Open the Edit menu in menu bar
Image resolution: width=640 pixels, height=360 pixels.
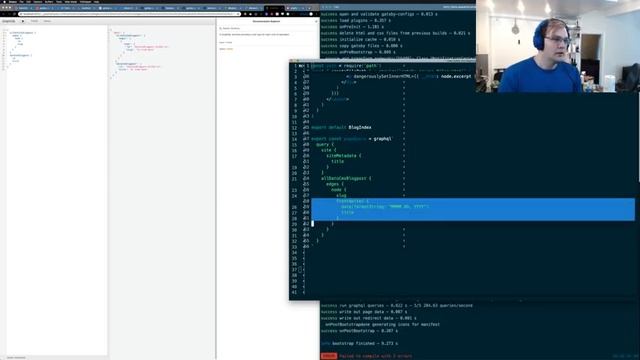29,2
